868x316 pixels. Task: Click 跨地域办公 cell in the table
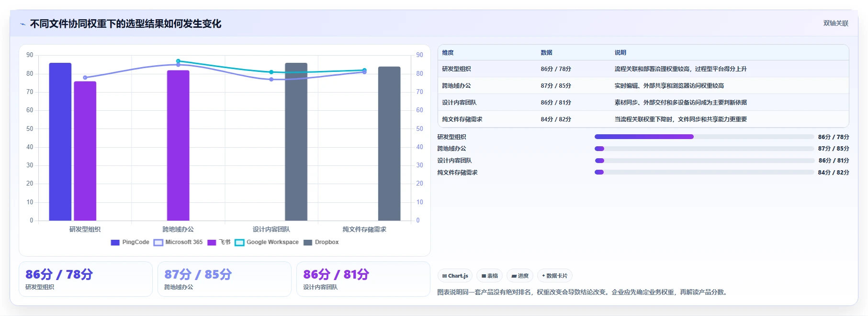point(456,86)
